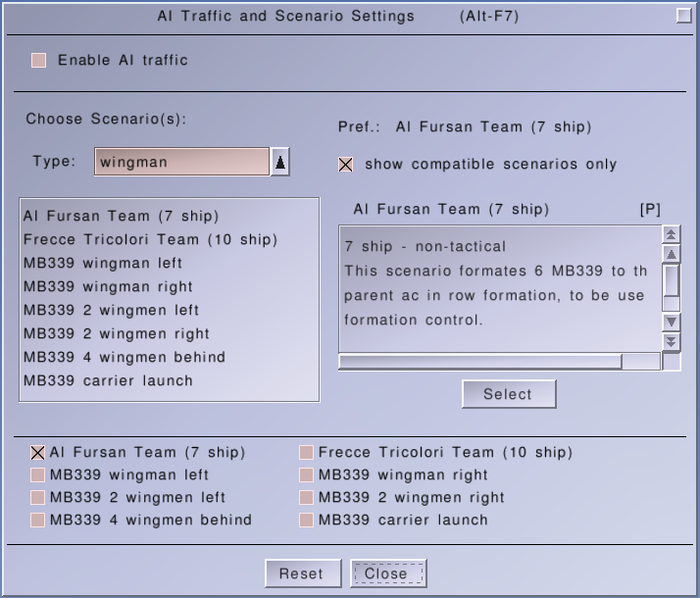Check the MB339 4 wingmen behind checkbox

38,520
